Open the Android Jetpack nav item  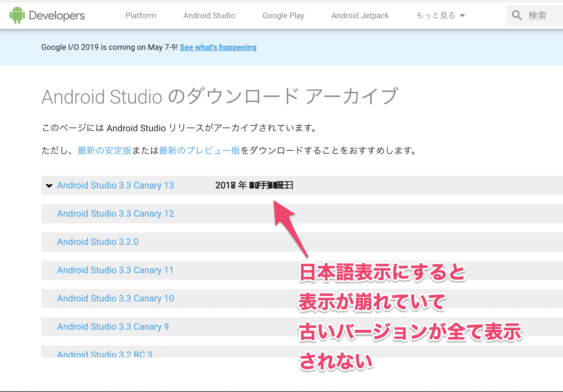(360, 15)
